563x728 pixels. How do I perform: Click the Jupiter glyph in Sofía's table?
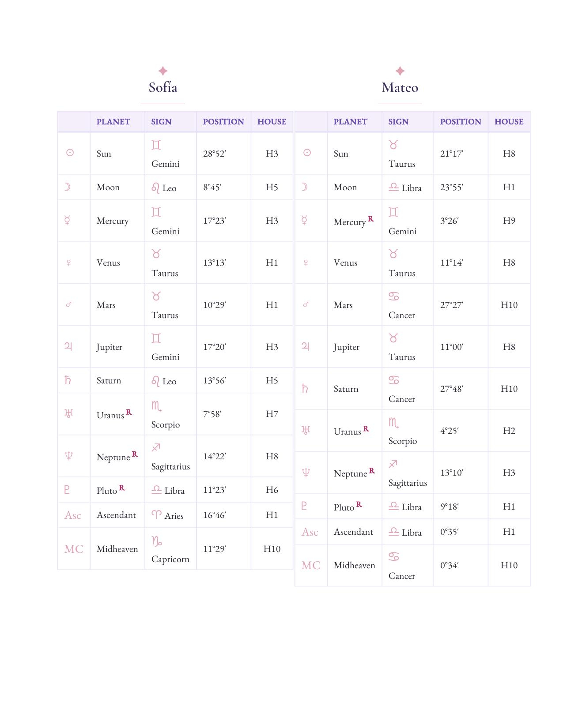pos(68,346)
